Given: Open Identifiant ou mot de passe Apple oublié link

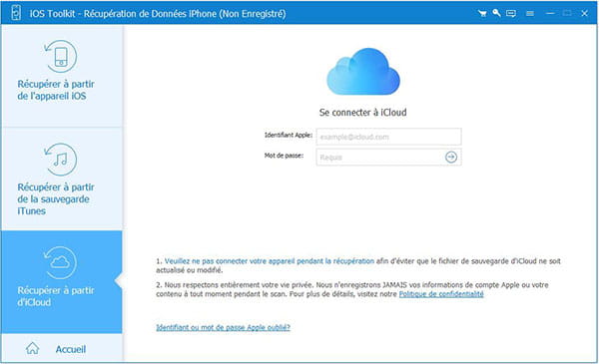Looking at the screenshot, I should pyautogui.click(x=223, y=327).
